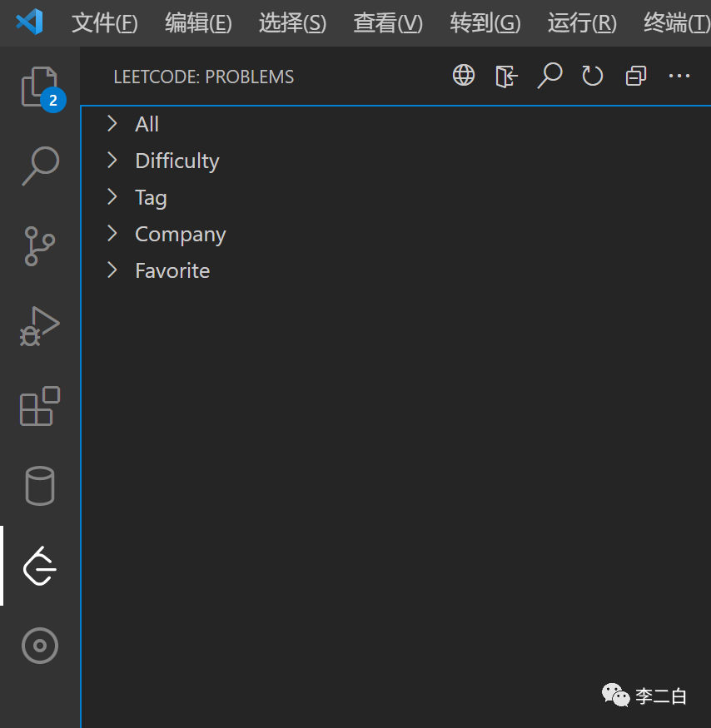Expand the Tag category chevron
This screenshot has width=711, height=728.
coord(112,197)
